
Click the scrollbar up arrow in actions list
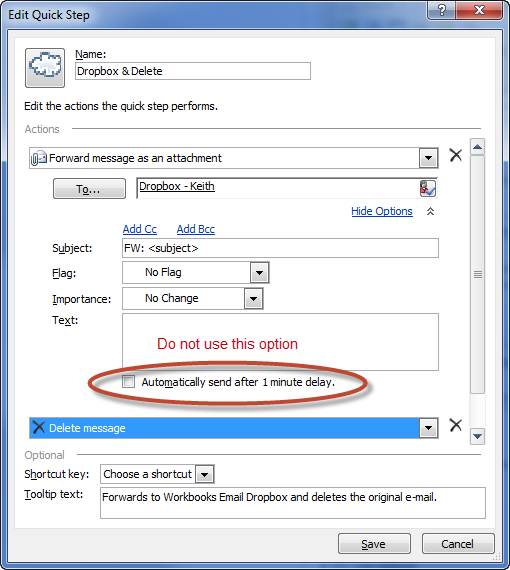[477, 147]
